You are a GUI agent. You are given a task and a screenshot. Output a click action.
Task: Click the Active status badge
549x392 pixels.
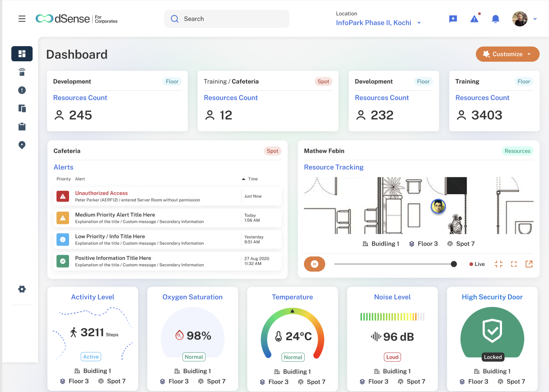click(91, 357)
